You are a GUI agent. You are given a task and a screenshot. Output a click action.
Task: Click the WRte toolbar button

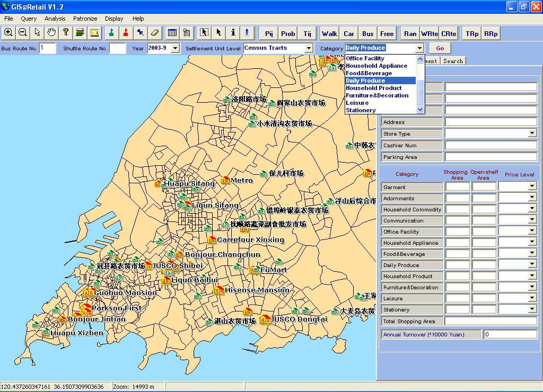pos(430,33)
